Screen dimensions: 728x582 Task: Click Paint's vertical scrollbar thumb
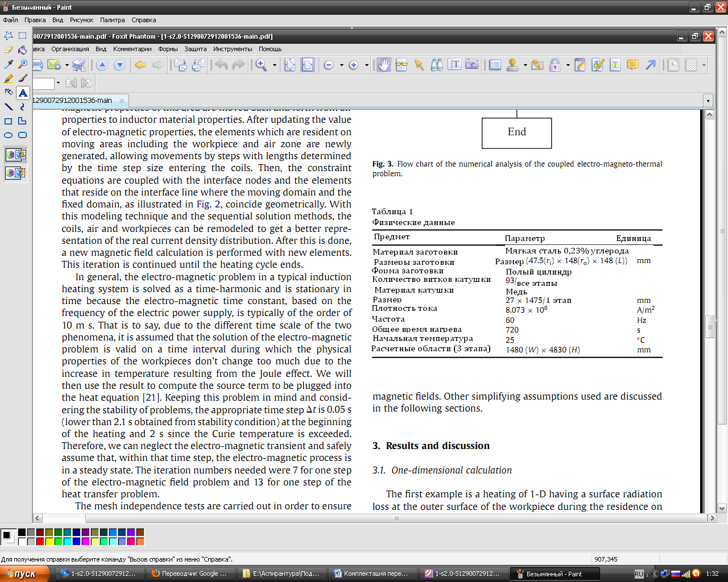tap(723, 231)
